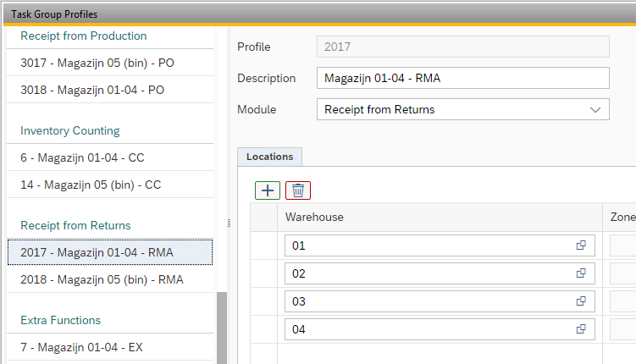
Task: Open lookup icon for warehouse 04
Action: [581, 329]
